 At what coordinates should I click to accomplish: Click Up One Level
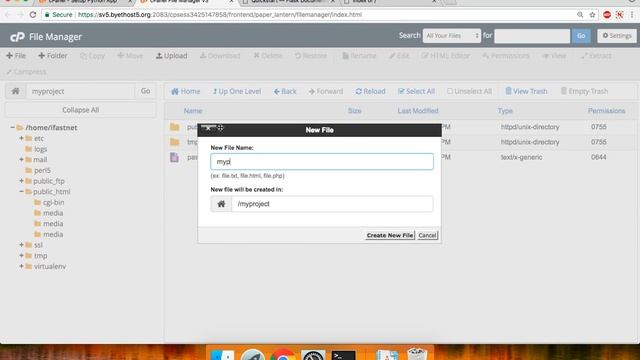click(x=237, y=91)
